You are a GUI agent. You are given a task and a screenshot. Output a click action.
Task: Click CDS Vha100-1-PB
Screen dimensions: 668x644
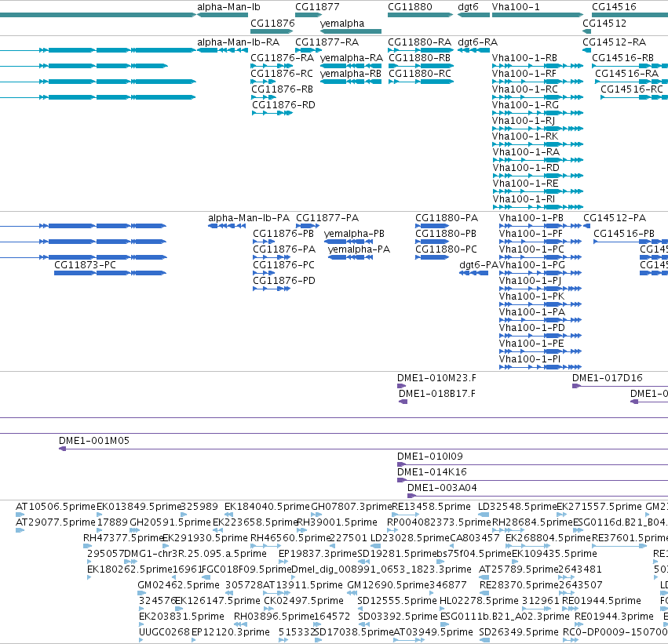(531, 218)
